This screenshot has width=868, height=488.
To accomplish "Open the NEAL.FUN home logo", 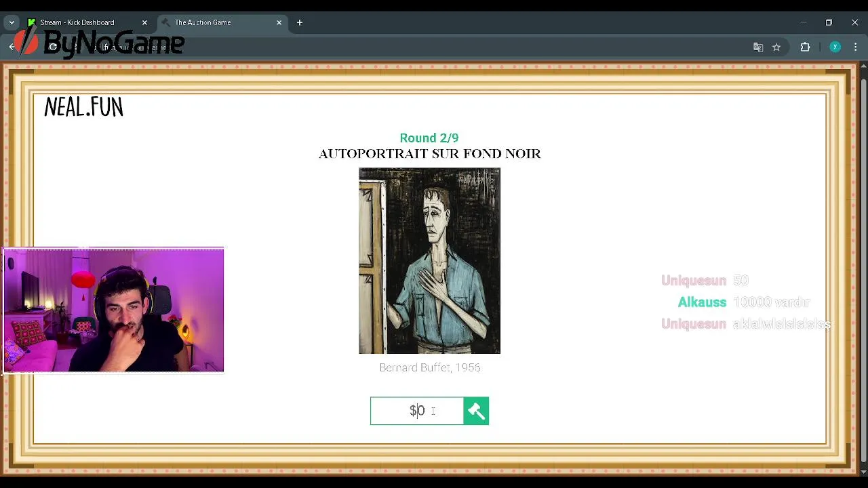I will coord(83,107).
